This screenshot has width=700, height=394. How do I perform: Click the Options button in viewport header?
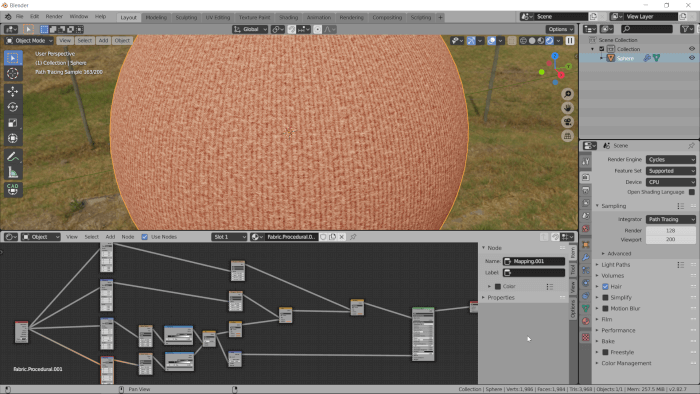[560, 29]
